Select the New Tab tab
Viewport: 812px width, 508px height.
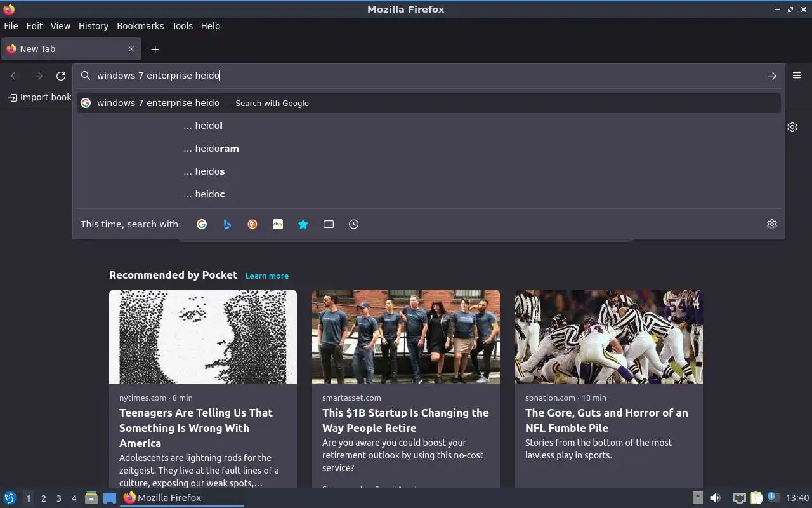pyautogui.click(x=70, y=49)
